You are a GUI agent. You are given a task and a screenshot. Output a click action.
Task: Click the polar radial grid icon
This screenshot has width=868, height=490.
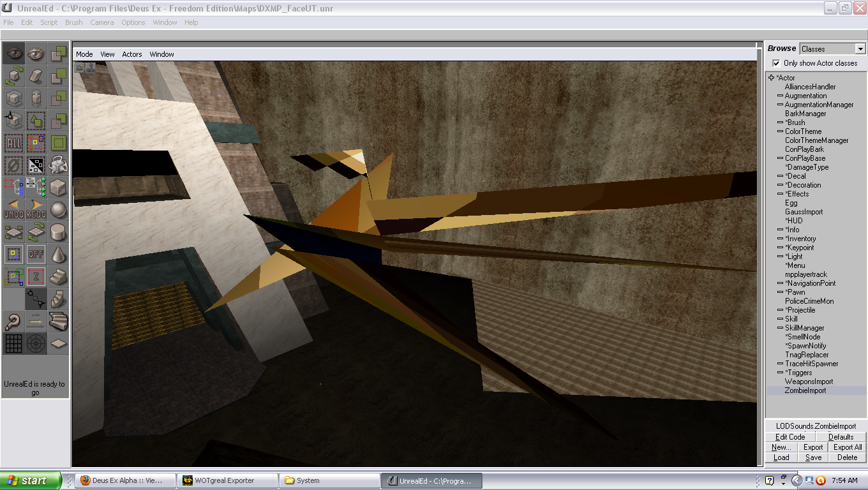tap(36, 343)
